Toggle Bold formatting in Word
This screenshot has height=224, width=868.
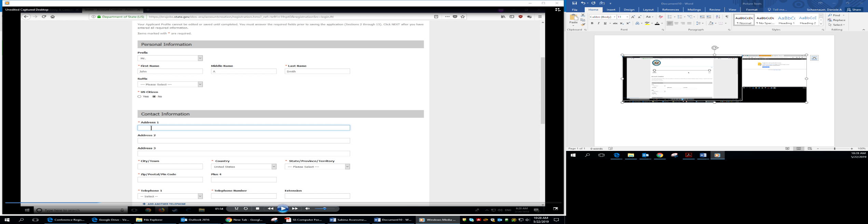click(x=592, y=23)
